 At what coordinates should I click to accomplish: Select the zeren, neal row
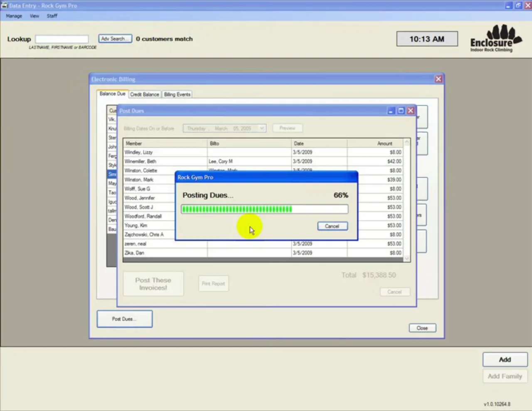[263, 244]
